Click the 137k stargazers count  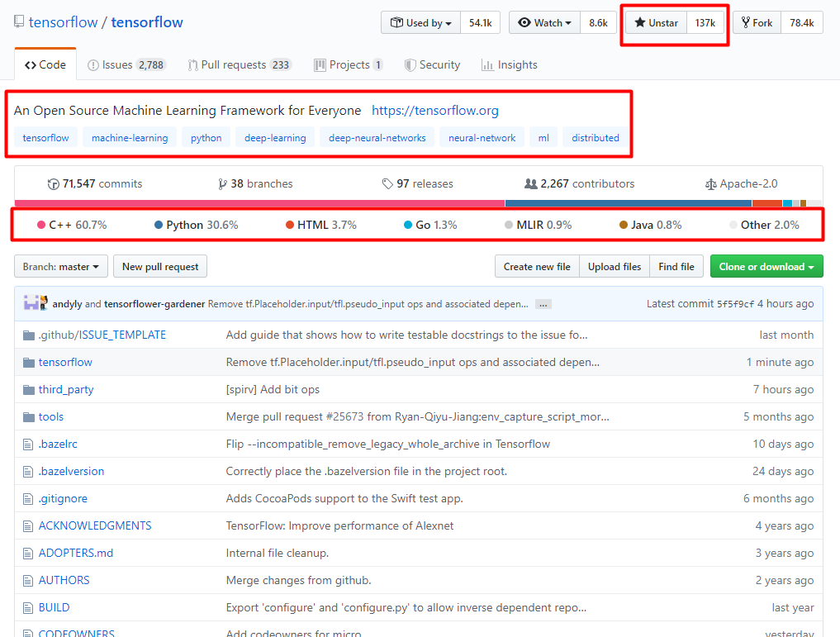(x=705, y=22)
